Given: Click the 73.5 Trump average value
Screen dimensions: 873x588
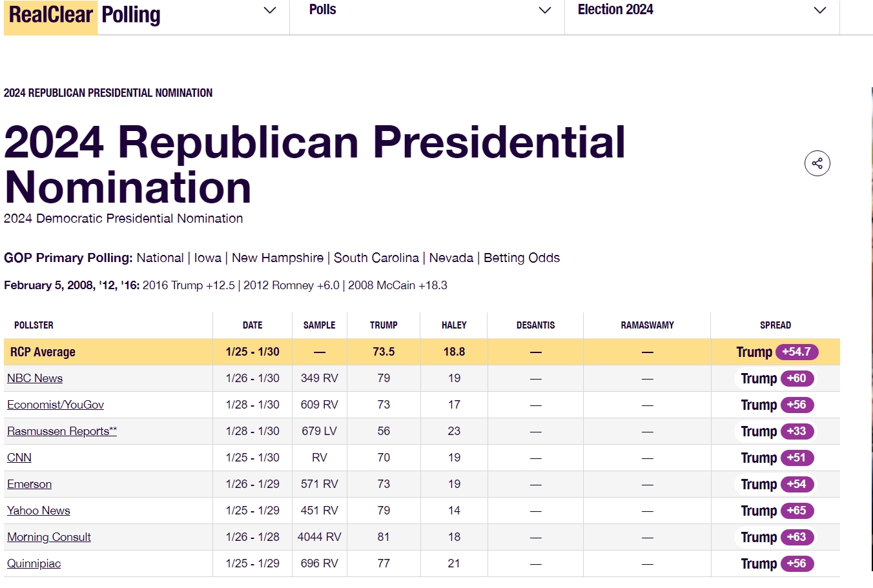Looking at the screenshot, I should click(x=384, y=352).
